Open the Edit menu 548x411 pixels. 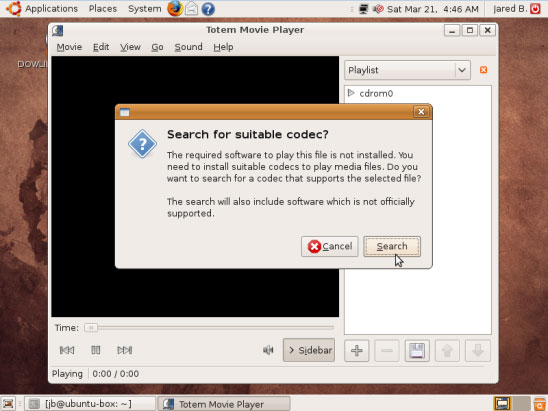(x=101, y=47)
